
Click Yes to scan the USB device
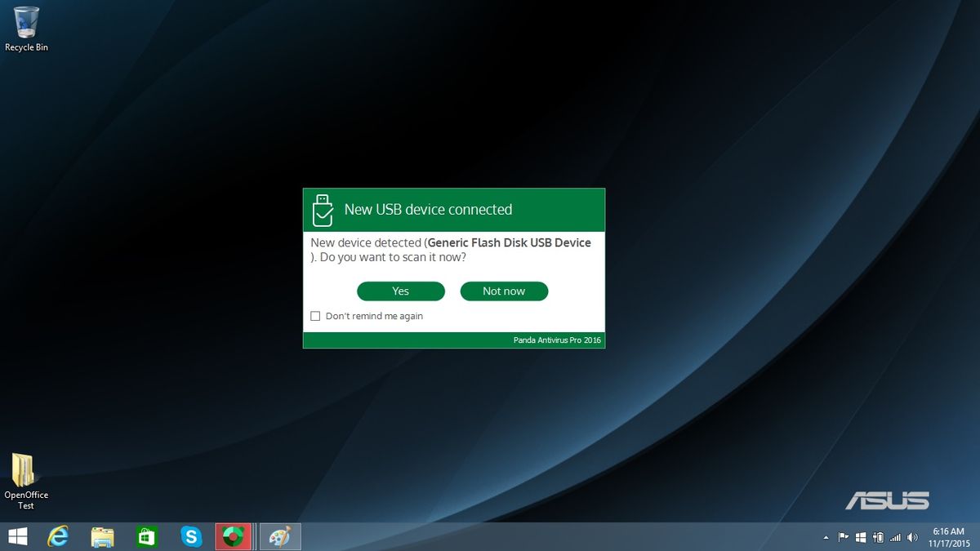click(401, 291)
